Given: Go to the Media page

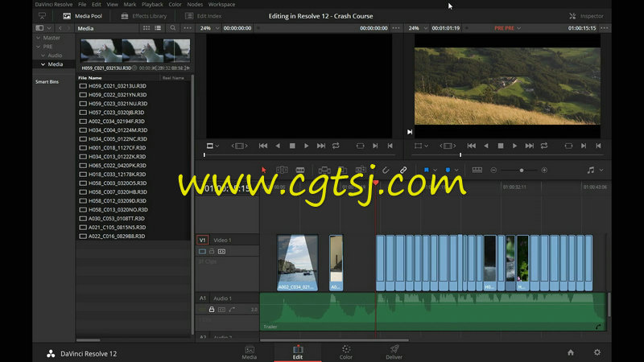Looking at the screenshot, I should (x=250, y=352).
